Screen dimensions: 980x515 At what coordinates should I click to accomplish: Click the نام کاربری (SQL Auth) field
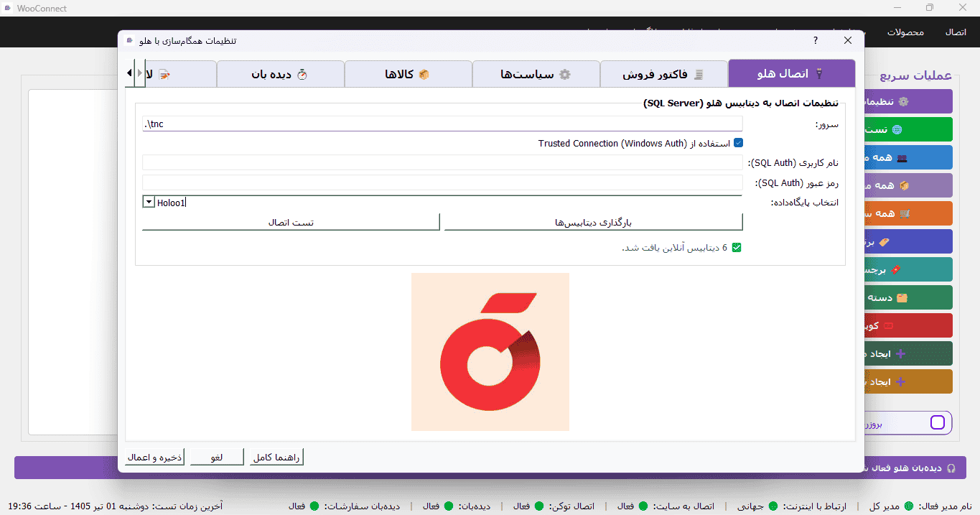point(442,162)
